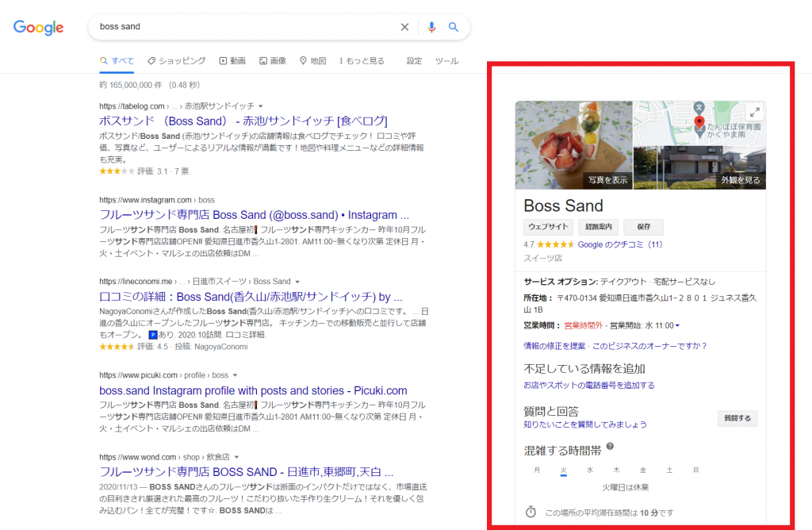Click the Google logo
The height and width of the screenshot is (530, 812).
[38, 27]
